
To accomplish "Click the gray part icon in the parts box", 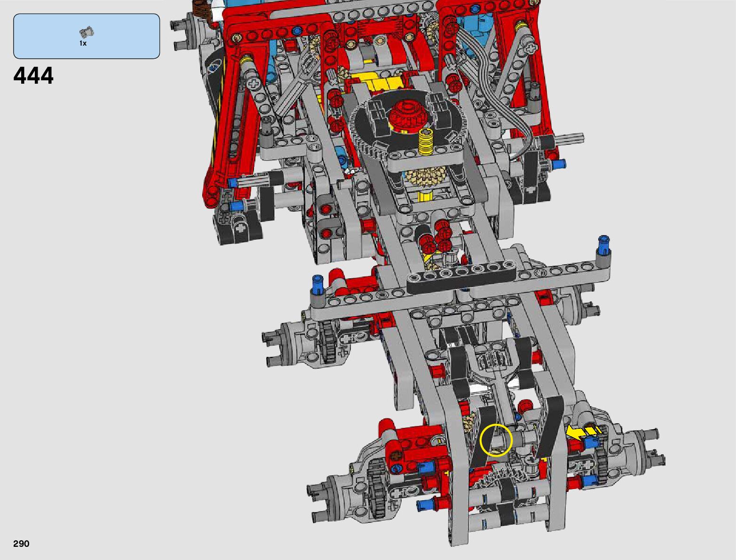I will 87,32.
